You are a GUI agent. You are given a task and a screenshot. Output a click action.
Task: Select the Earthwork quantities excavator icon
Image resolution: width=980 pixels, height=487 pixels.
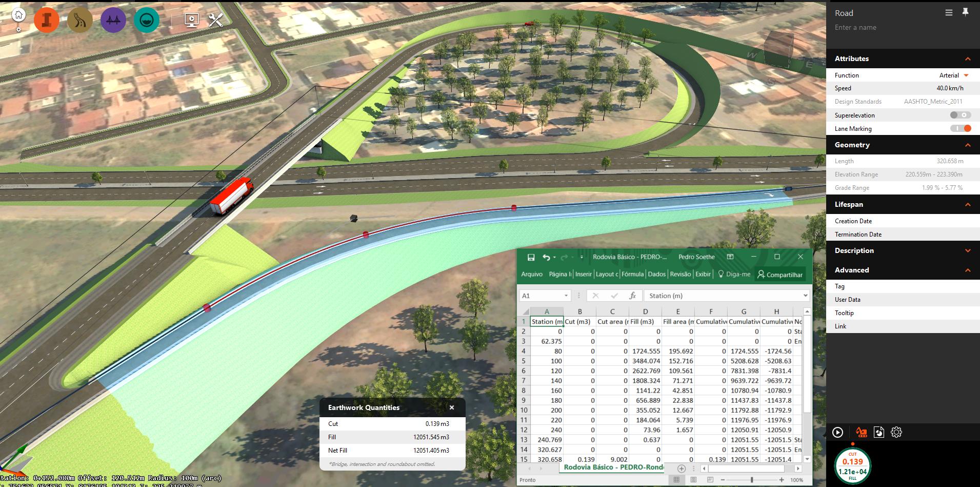point(861,432)
